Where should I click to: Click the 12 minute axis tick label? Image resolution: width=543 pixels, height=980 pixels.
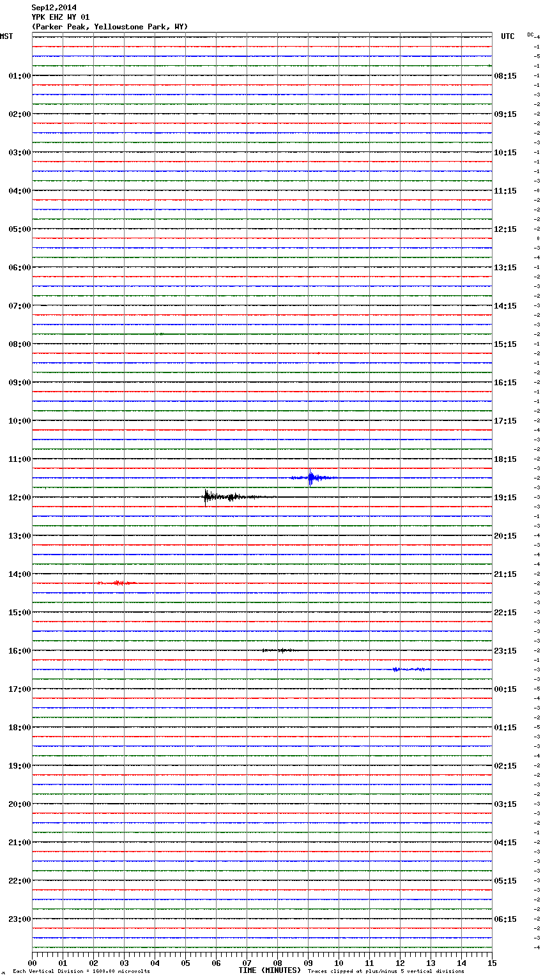[x=400, y=963]
